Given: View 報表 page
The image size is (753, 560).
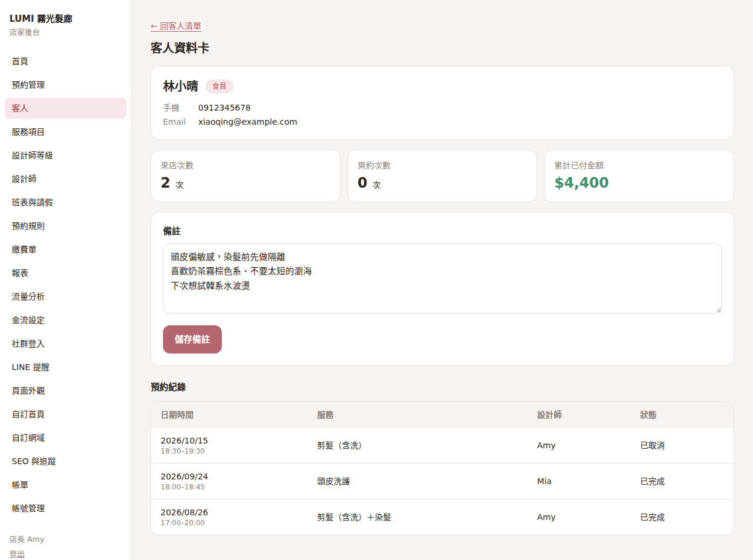Looking at the screenshot, I should coord(65,273).
